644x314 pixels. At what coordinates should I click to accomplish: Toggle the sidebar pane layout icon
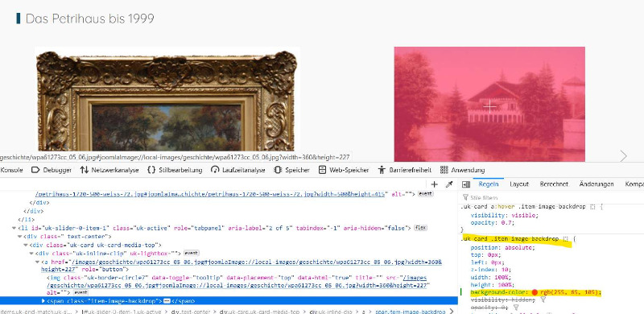pos(466,184)
